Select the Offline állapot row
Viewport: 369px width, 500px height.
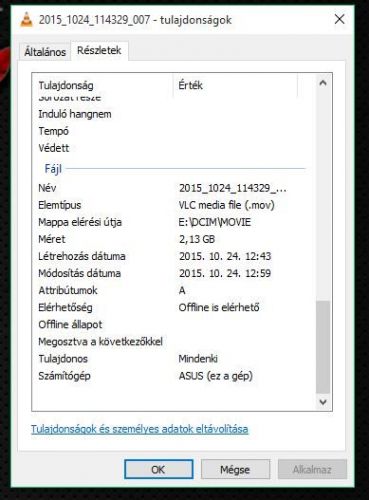coord(70,325)
